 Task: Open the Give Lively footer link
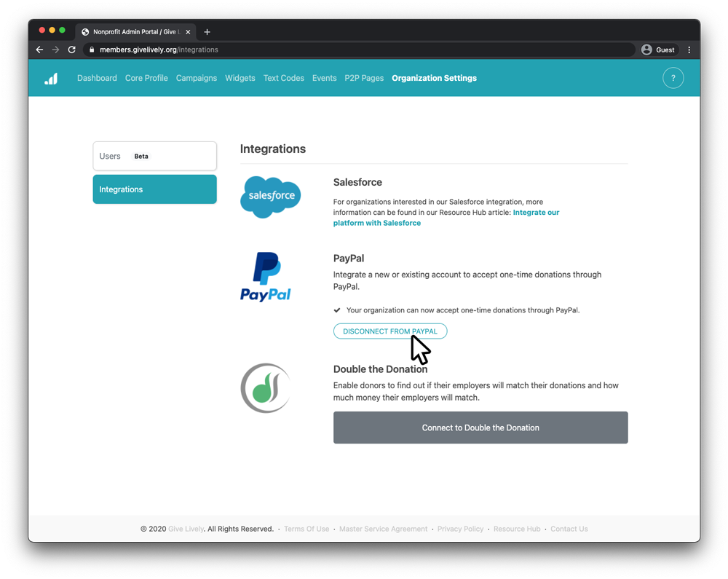coord(186,529)
